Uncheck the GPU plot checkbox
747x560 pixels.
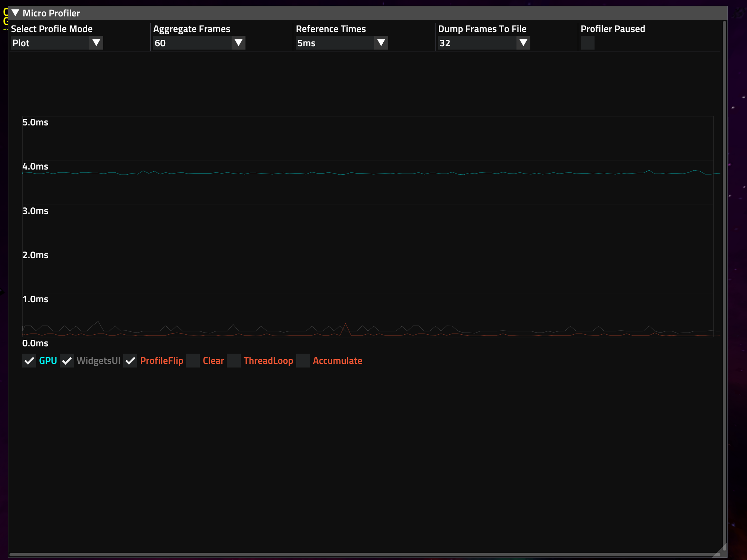coord(29,361)
